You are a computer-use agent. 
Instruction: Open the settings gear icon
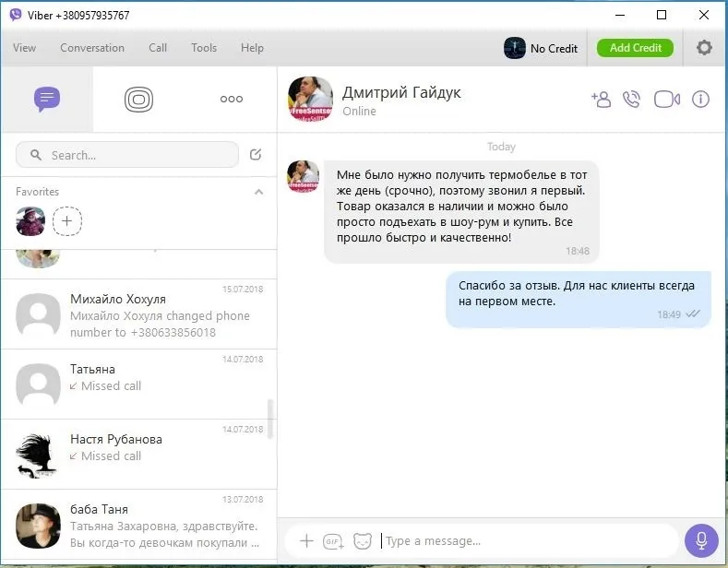[x=704, y=47]
